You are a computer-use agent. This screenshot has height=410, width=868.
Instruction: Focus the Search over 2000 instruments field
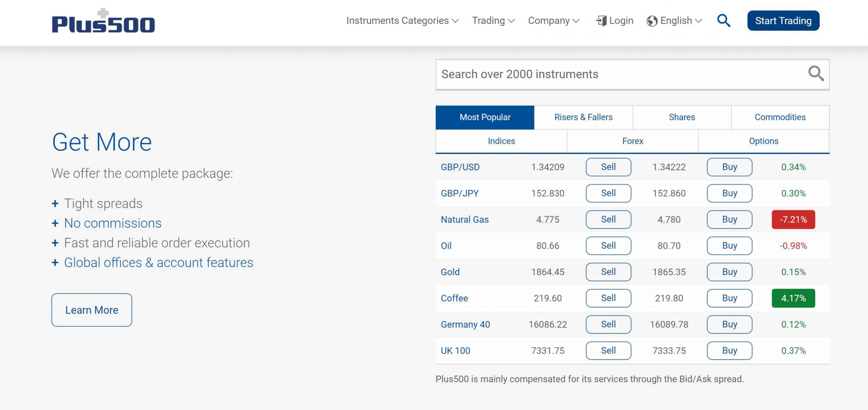click(x=632, y=74)
